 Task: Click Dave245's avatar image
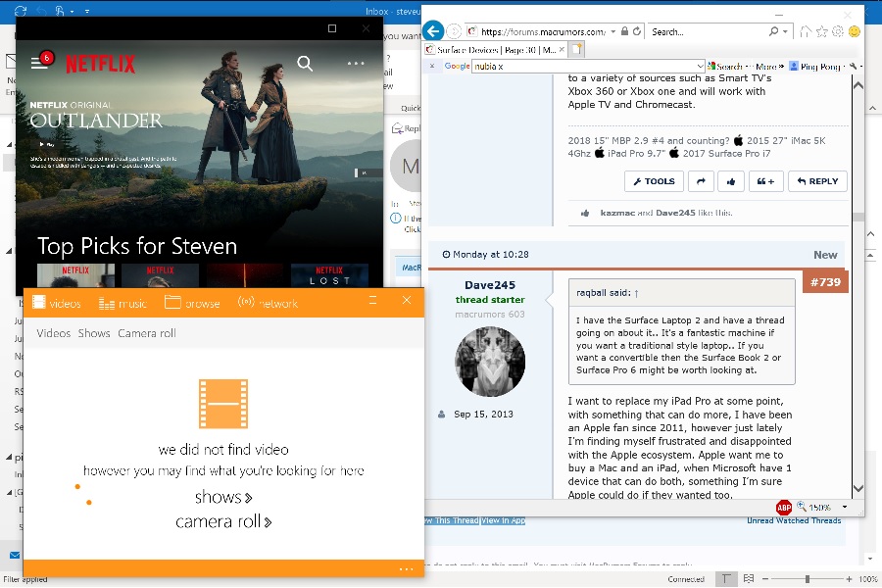[x=489, y=362]
